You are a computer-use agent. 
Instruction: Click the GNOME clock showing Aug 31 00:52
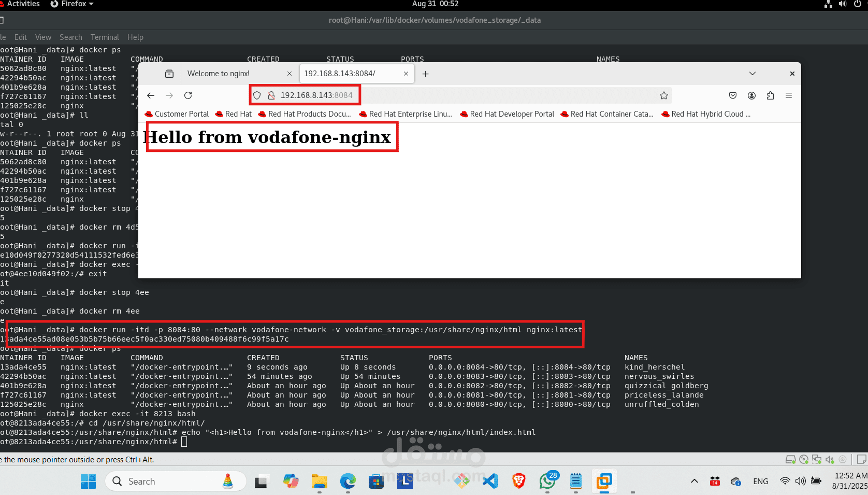click(435, 4)
